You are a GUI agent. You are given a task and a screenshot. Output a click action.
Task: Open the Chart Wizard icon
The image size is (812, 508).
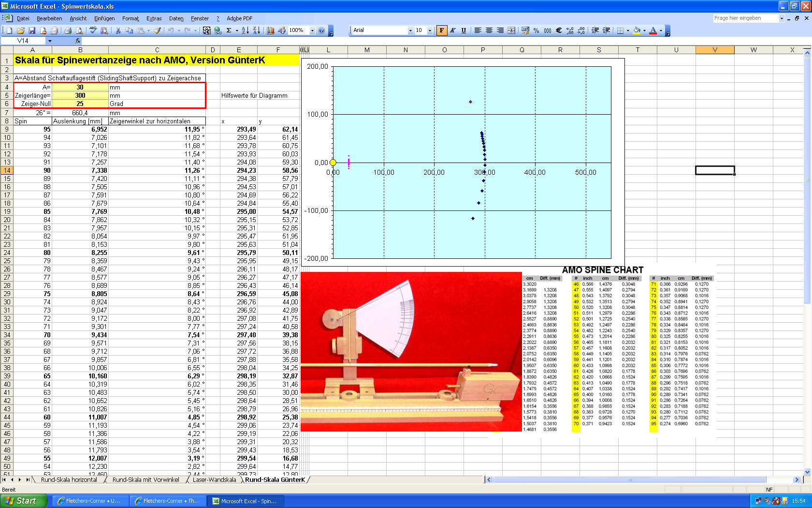tap(271, 30)
